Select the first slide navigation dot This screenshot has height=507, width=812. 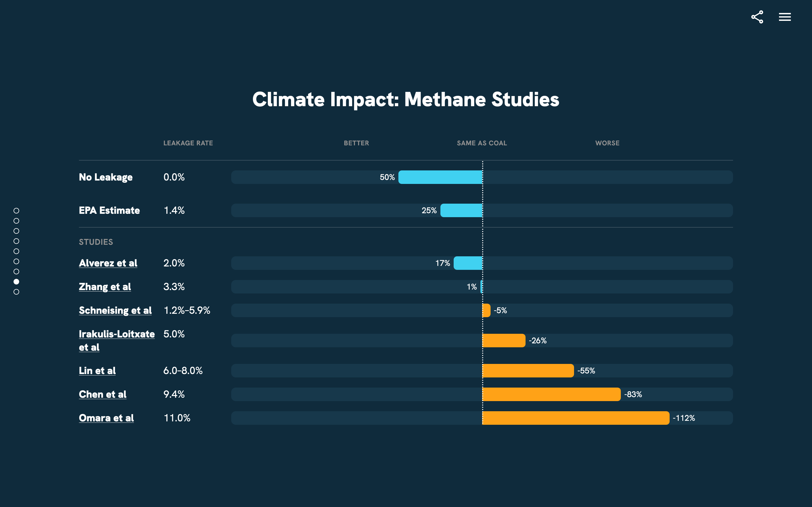pos(16,211)
